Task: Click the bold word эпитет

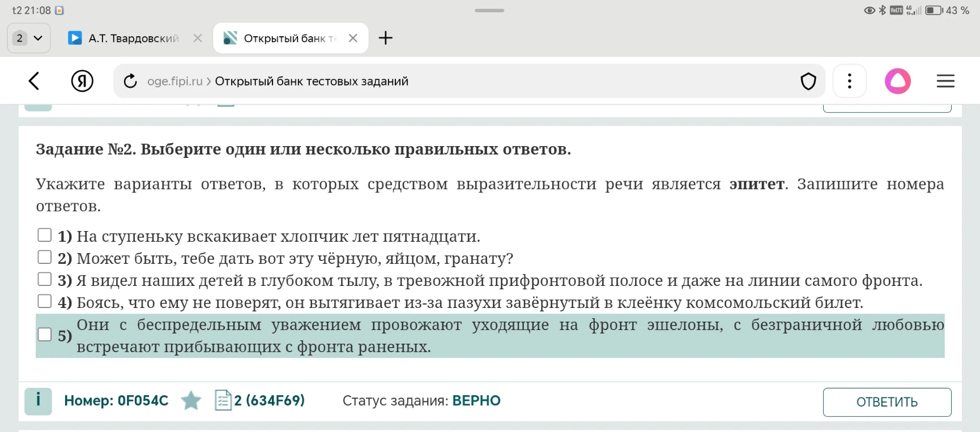Action: point(757,184)
